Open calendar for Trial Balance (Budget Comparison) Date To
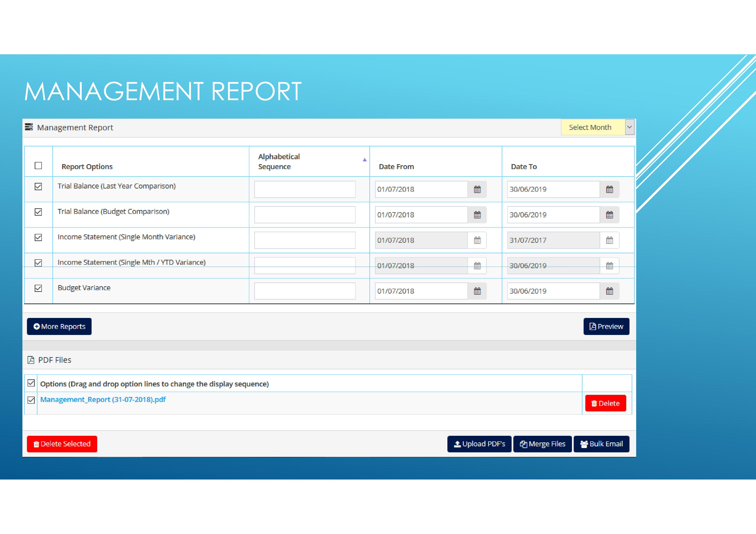756x534 pixels. pyautogui.click(x=609, y=215)
